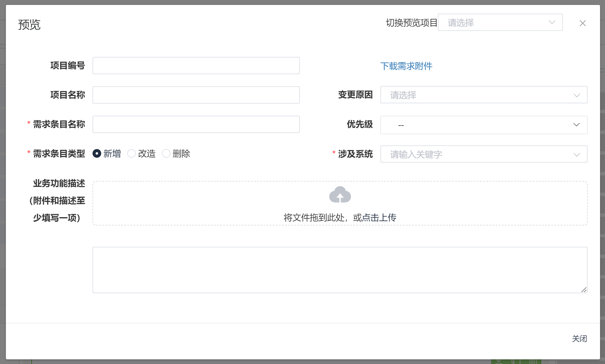Click the X to close the 预览 dialog
Screen dimensions: 605x364
pos(583,23)
